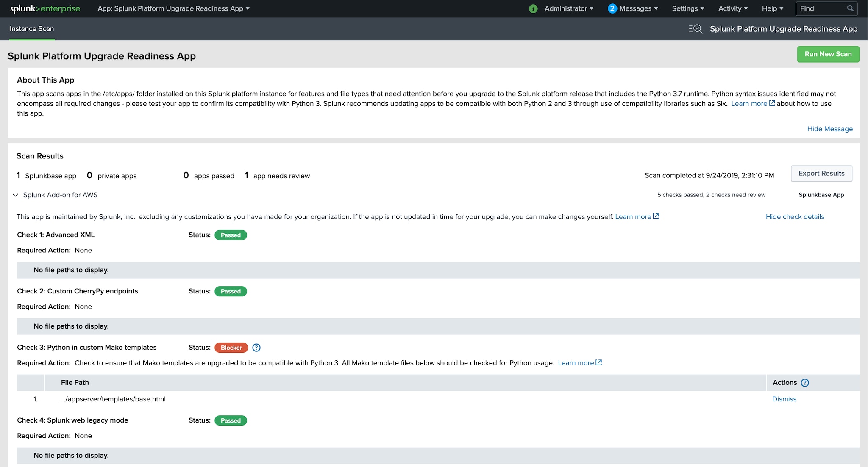Viewport: 868px width, 467px height.
Task: Open the Messages menu
Action: 638,8
